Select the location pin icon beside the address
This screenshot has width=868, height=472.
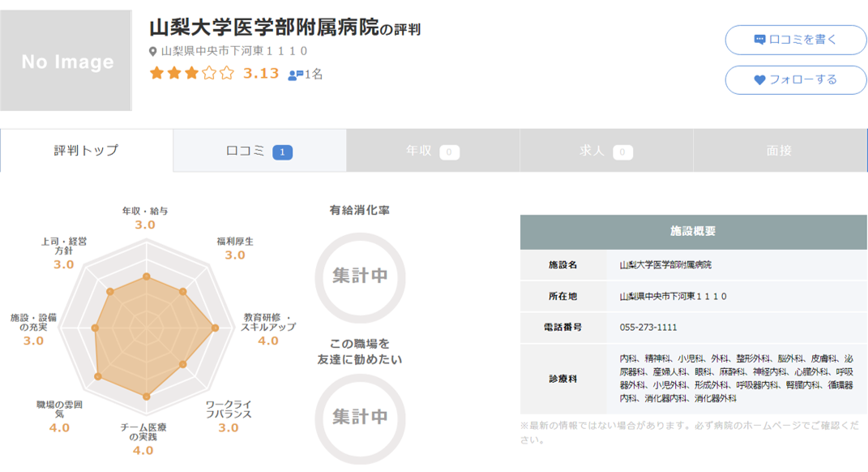coord(152,50)
